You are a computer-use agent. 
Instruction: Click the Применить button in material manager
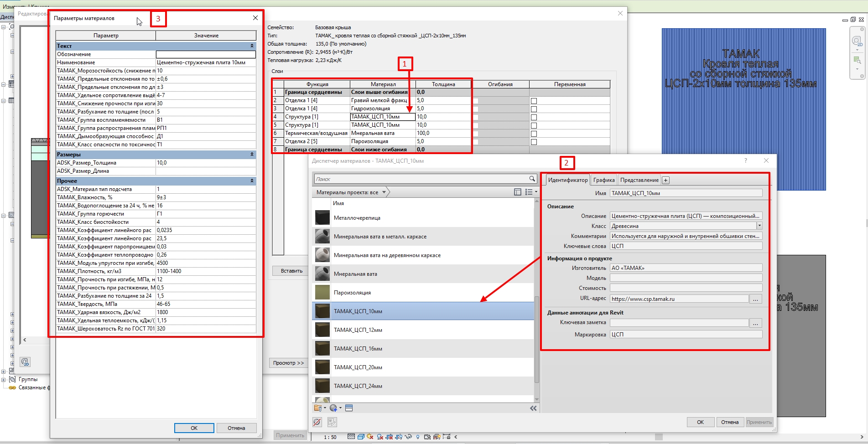coord(759,422)
